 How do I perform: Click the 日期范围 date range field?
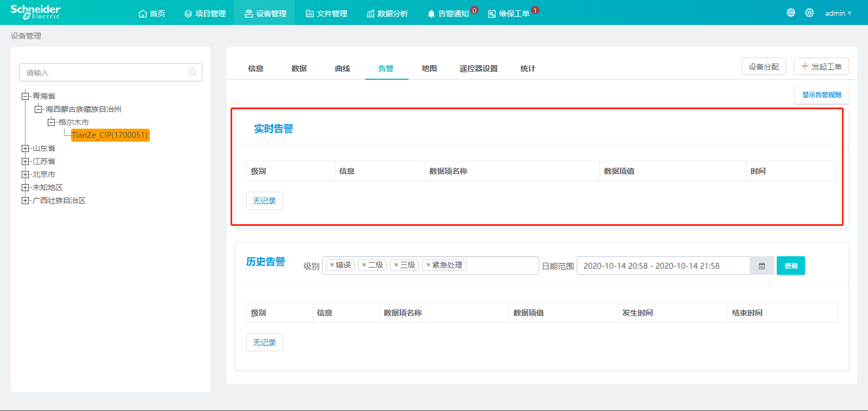tap(663, 265)
